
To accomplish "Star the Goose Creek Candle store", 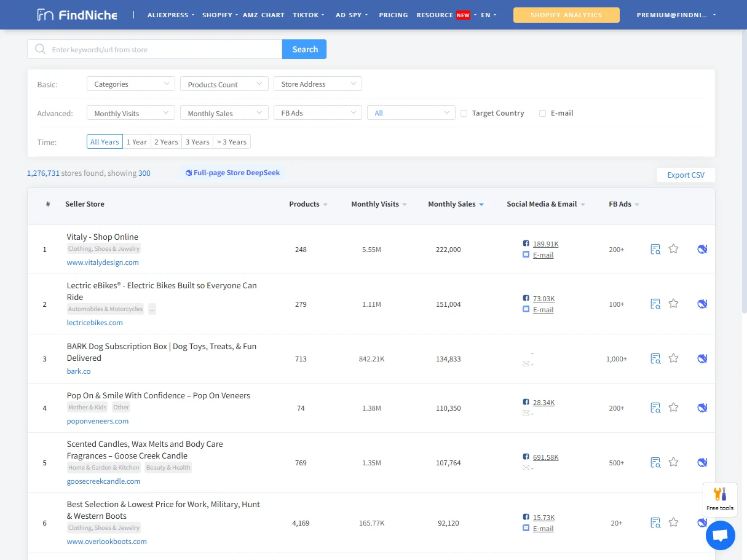I will click(673, 462).
